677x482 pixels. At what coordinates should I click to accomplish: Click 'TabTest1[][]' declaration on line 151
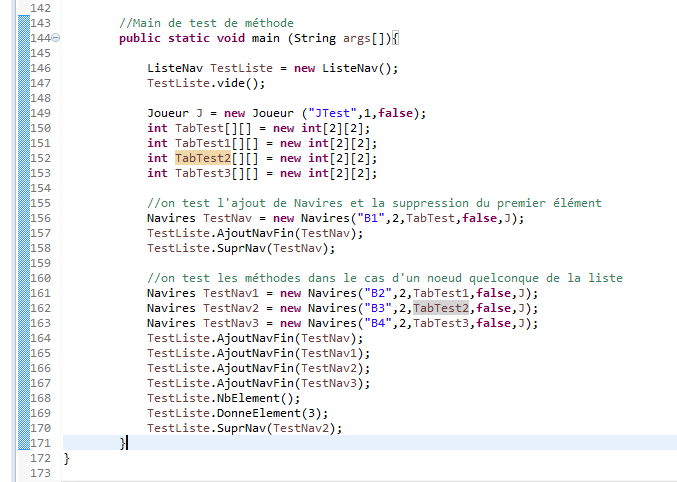[x=217, y=143]
